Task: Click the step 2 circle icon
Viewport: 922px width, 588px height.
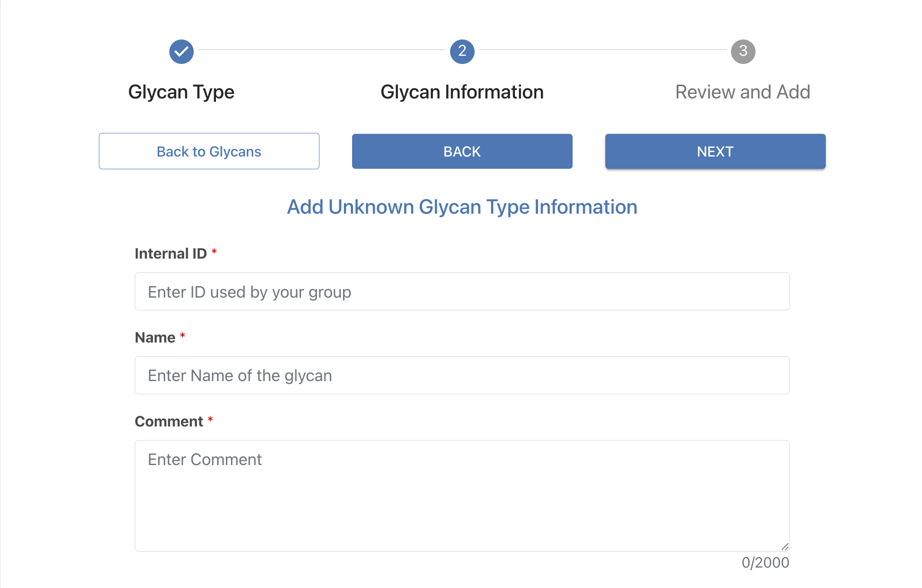Action: click(x=462, y=52)
